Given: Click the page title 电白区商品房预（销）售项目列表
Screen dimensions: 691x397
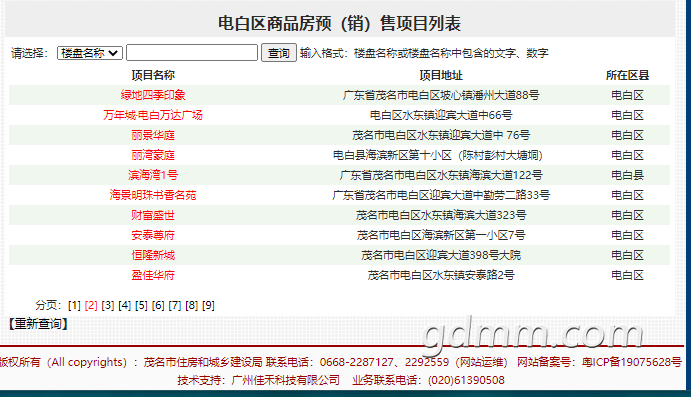Looking at the screenshot, I should 339,23.
